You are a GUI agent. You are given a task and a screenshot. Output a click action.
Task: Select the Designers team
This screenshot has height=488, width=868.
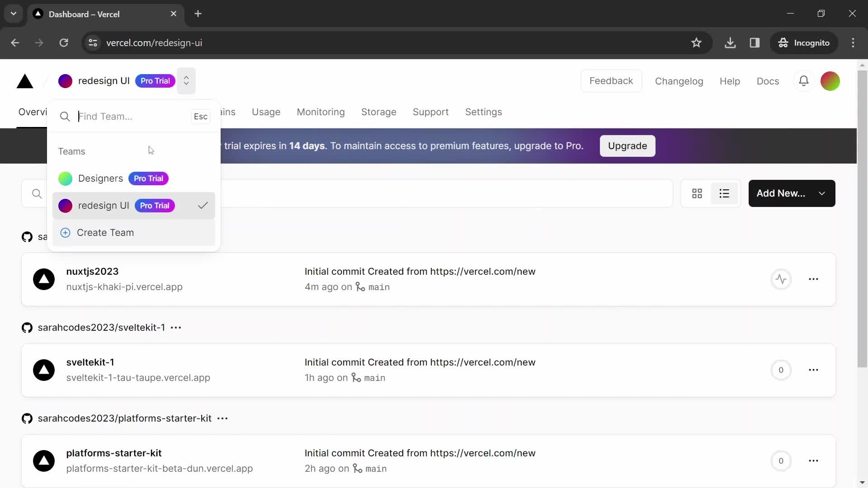[134, 178]
